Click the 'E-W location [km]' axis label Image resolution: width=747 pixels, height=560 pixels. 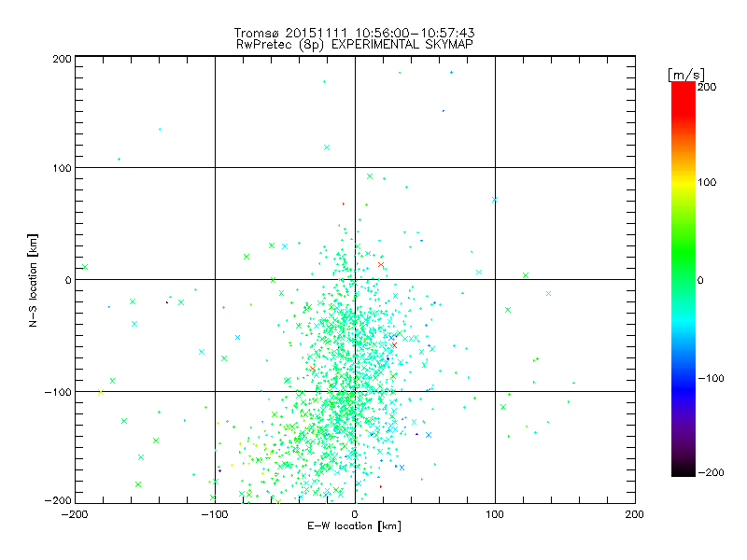[x=354, y=526]
